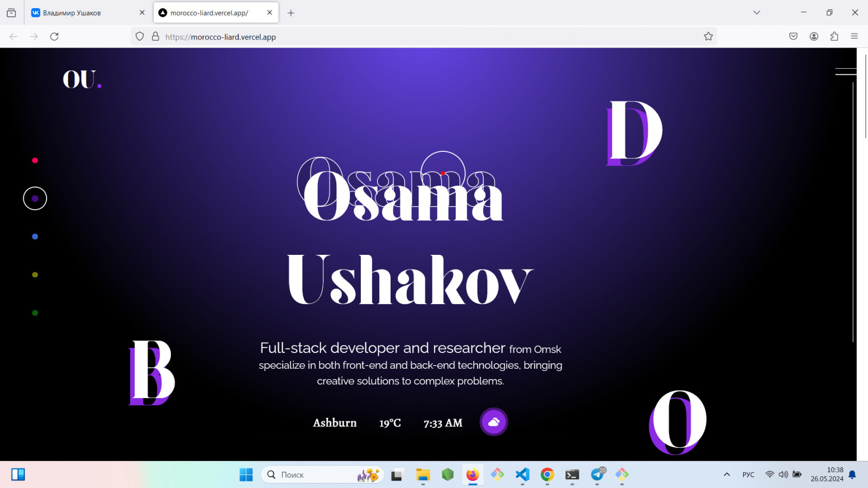The image size is (868, 488).
Task: Go forward to the next page
Action: (34, 36)
